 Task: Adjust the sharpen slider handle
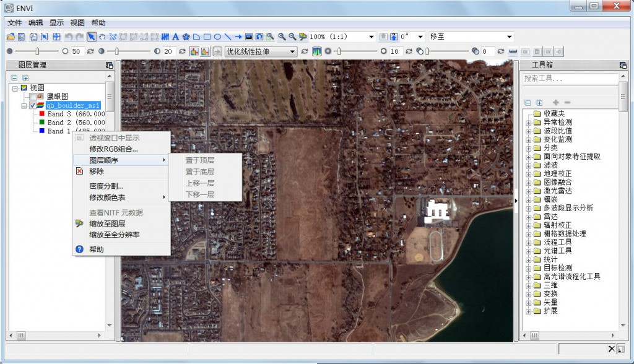point(339,51)
